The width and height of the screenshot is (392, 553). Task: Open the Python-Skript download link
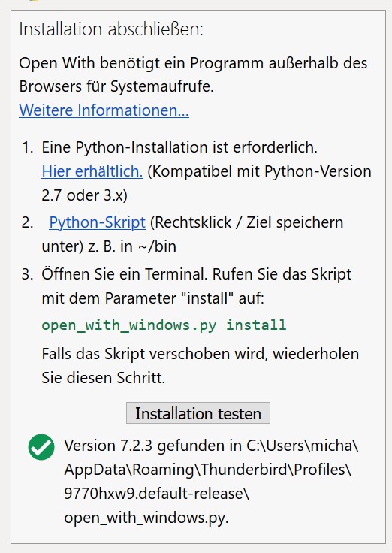point(98,222)
